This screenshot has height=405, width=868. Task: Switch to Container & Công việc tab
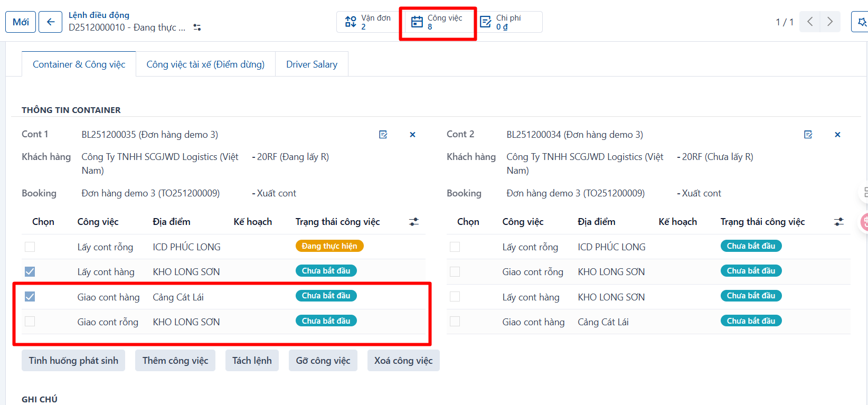[79, 64]
